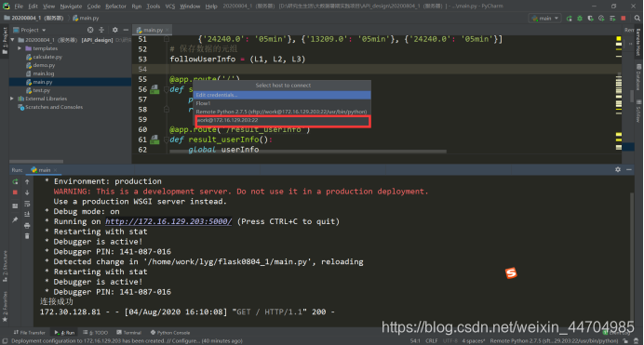Image resolution: width=644 pixels, height=345 pixels.
Task: Open main.log in project tree
Action: click(x=40, y=73)
